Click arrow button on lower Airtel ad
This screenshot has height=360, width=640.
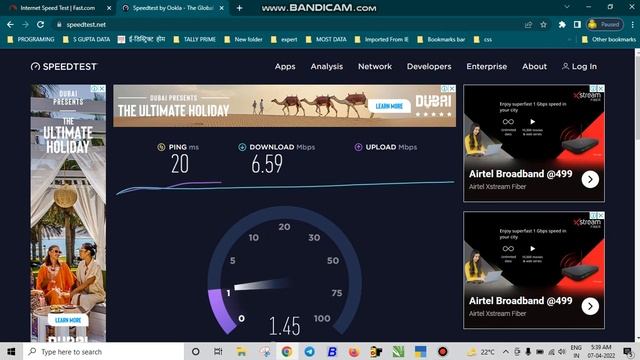(x=590, y=306)
